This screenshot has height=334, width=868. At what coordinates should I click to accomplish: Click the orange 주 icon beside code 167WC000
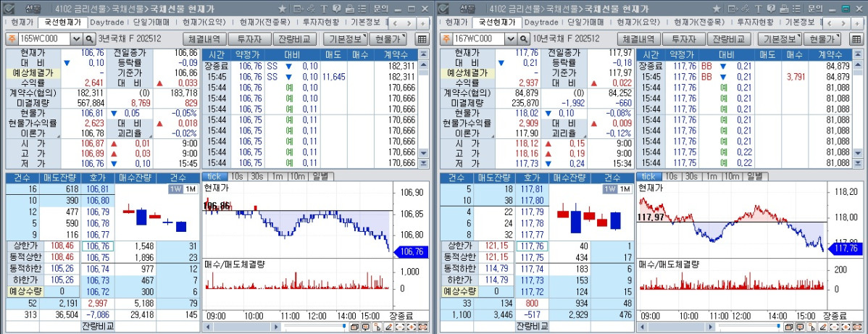coord(445,39)
